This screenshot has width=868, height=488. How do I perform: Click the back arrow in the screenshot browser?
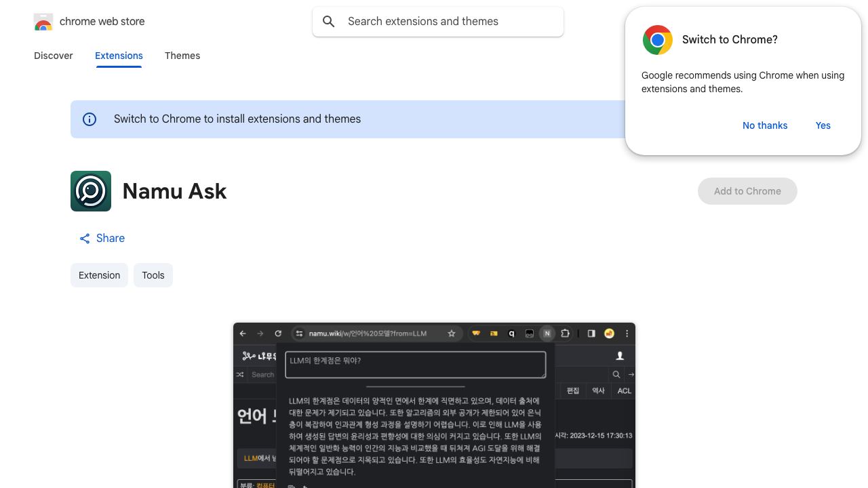[x=243, y=333]
